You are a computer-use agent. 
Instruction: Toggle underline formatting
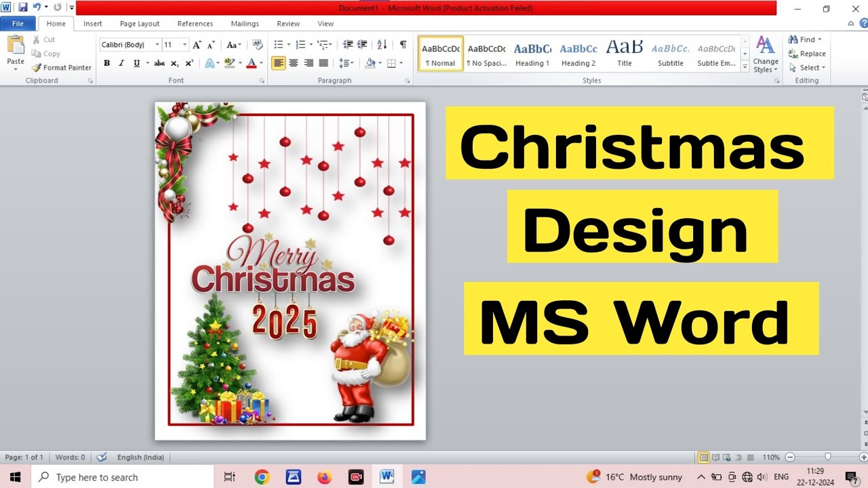tap(136, 63)
